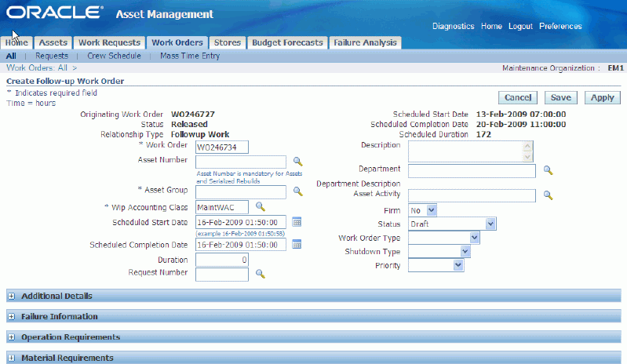Open the Status dropdown showing Draft
627x364 pixels.
pos(452,224)
